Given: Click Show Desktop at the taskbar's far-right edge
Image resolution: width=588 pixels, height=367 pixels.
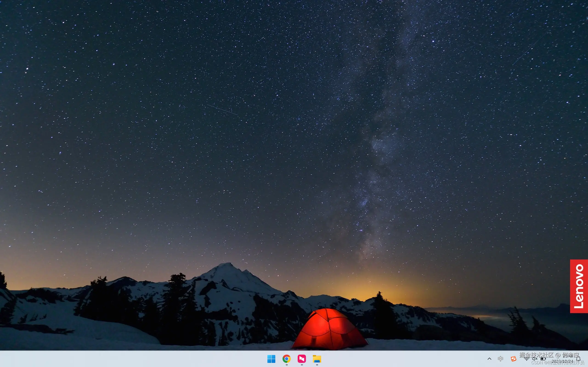Looking at the screenshot, I should click(x=587, y=359).
